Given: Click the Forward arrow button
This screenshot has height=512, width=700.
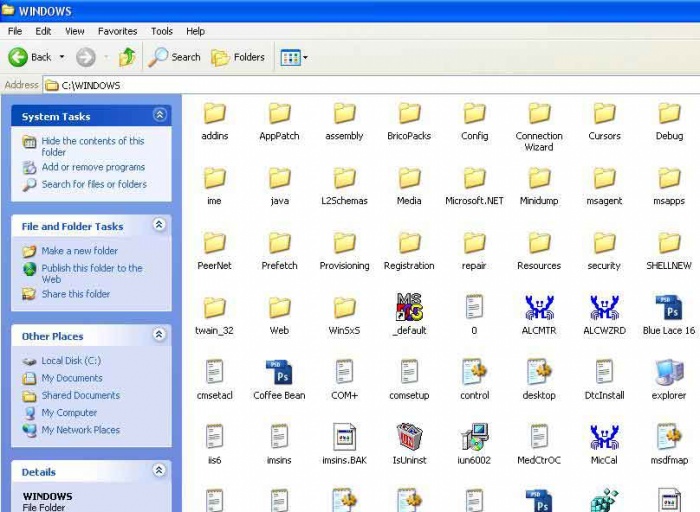Looking at the screenshot, I should pos(86,57).
